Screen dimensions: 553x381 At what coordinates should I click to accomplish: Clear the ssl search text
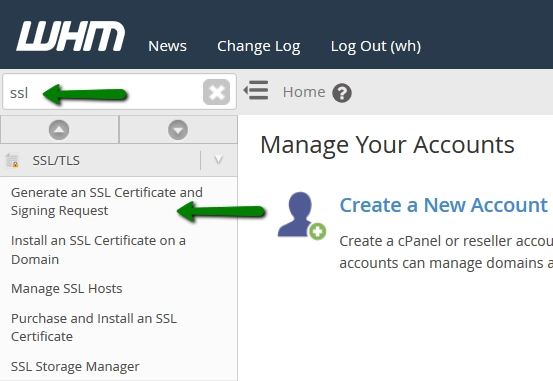(217, 92)
